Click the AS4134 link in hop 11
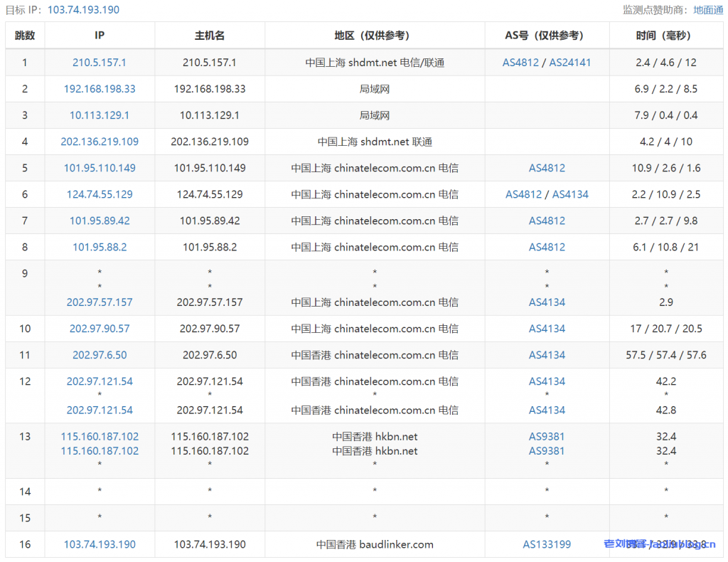This screenshot has height=562, width=728. (x=547, y=355)
